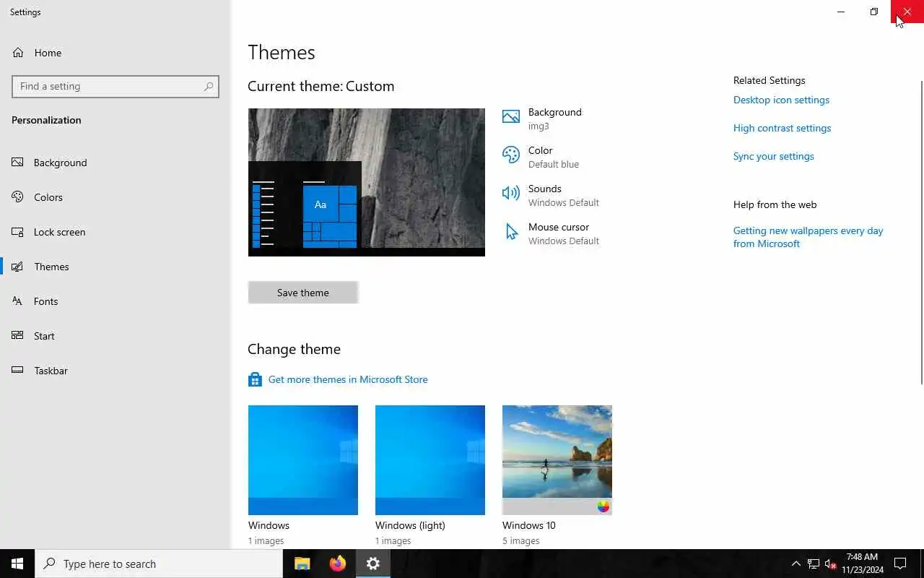Click Sync your settings link
The height and width of the screenshot is (578, 924).
773,156
